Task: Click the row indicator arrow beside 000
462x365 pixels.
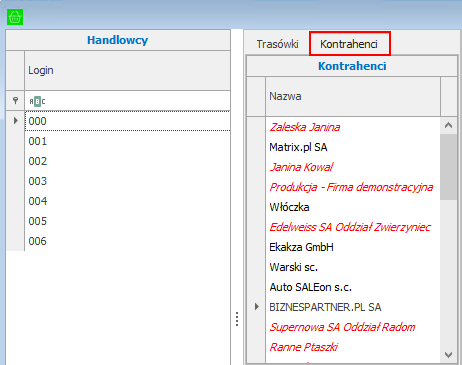Action: 15,121
